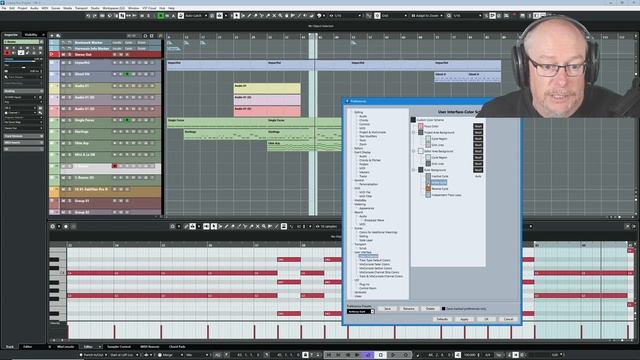Click Apply in Preferences dialog
640x360 pixels.
[x=464, y=319]
